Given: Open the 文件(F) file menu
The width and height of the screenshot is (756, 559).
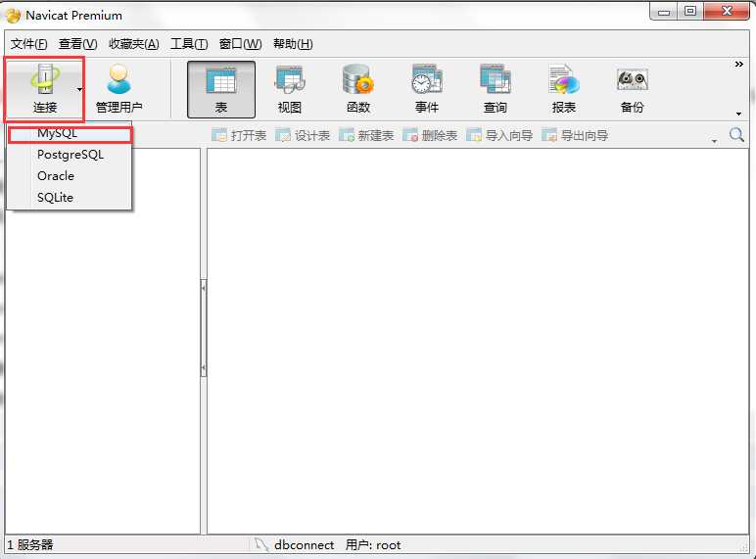Looking at the screenshot, I should coord(29,44).
